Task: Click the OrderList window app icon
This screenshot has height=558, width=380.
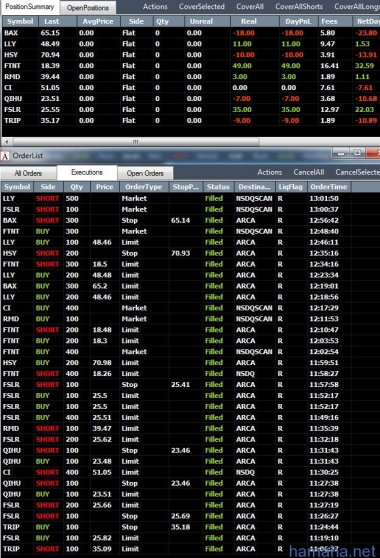Action: (x=5, y=156)
